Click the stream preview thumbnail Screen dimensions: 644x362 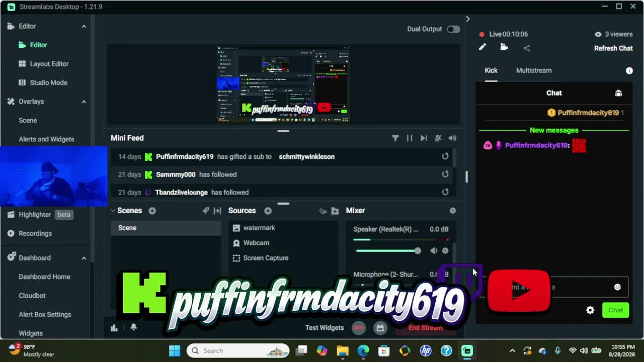(x=283, y=84)
